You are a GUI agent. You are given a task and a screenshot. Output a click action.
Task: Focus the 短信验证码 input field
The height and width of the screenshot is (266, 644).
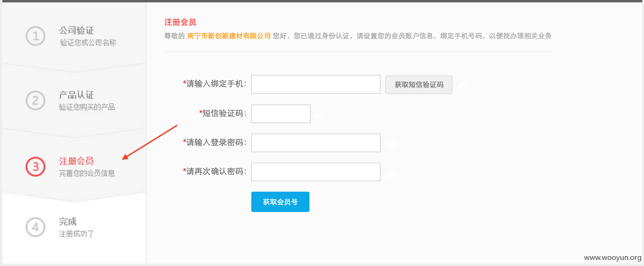tap(281, 114)
